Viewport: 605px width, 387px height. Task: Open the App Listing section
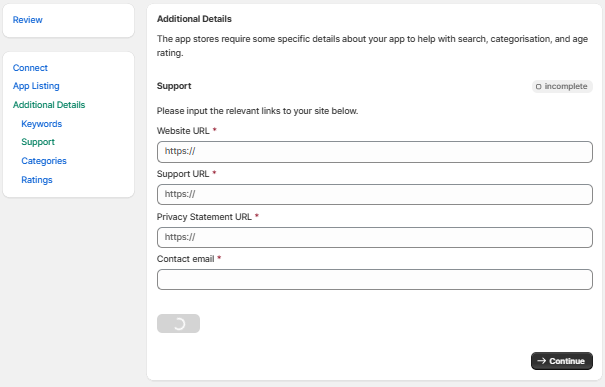36,86
